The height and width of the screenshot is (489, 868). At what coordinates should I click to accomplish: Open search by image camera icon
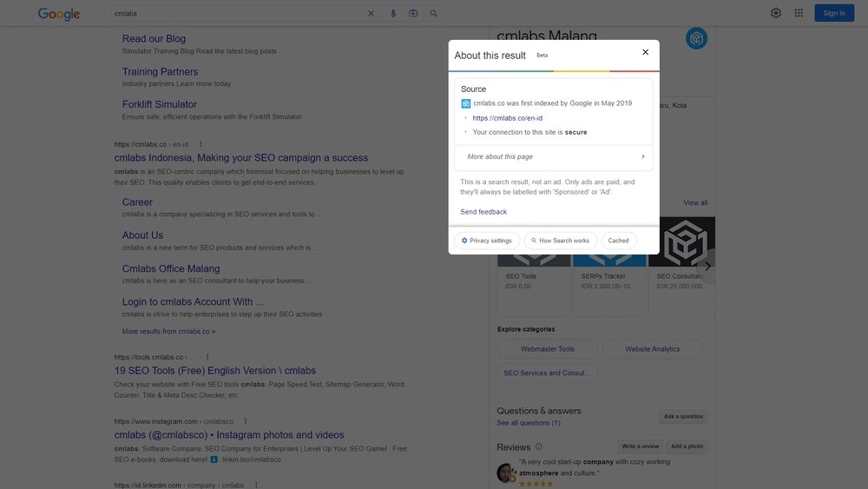tap(413, 13)
